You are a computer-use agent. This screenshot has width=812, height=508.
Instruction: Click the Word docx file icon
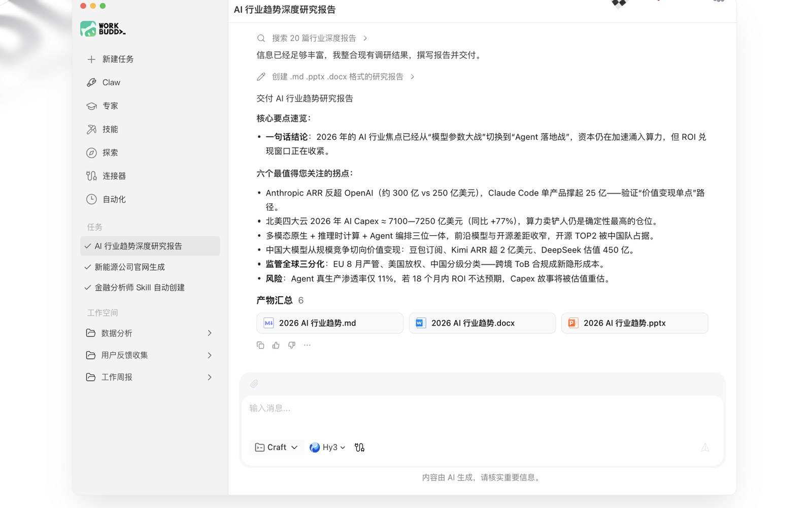[x=421, y=323]
